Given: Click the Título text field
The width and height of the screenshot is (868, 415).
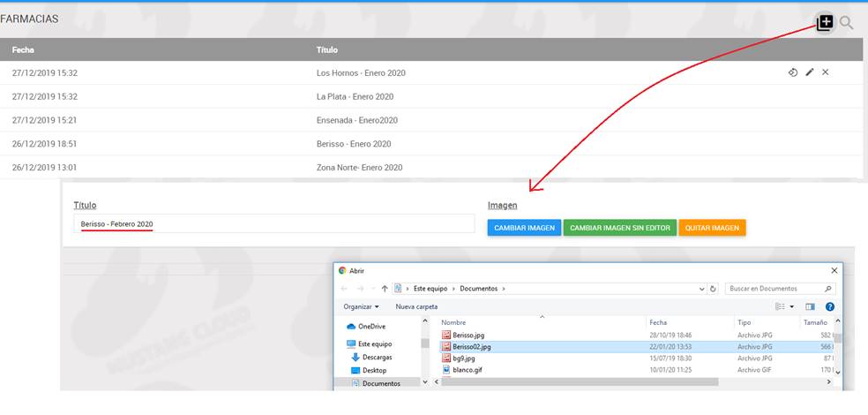Looking at the screenshot, I should (x=273, y=224).
